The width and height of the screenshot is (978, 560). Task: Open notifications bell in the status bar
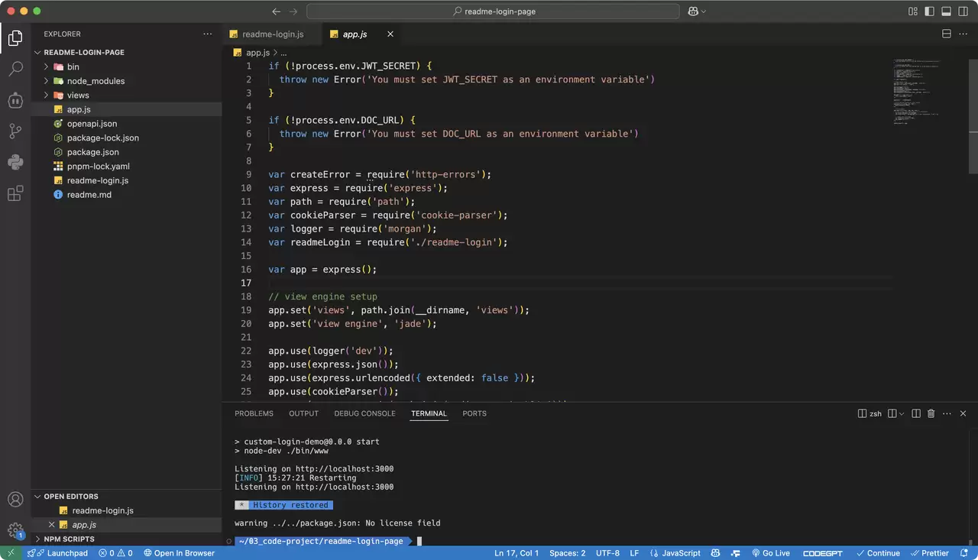point(965,553)
